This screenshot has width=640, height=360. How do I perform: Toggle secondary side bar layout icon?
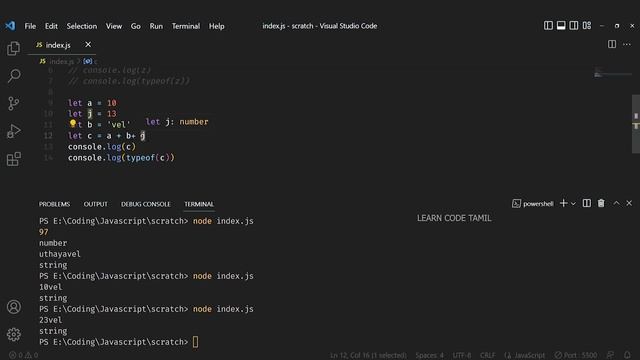(x=573, y=26)
